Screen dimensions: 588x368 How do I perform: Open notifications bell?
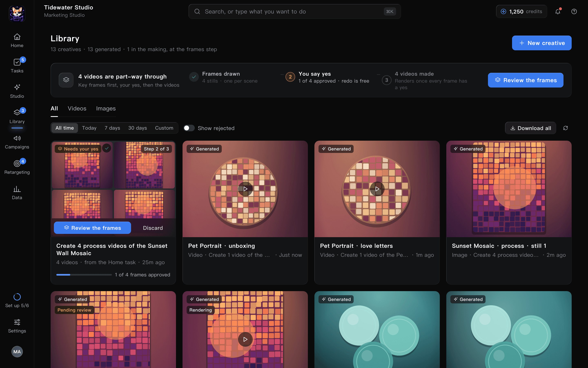[x=558, y=11]
